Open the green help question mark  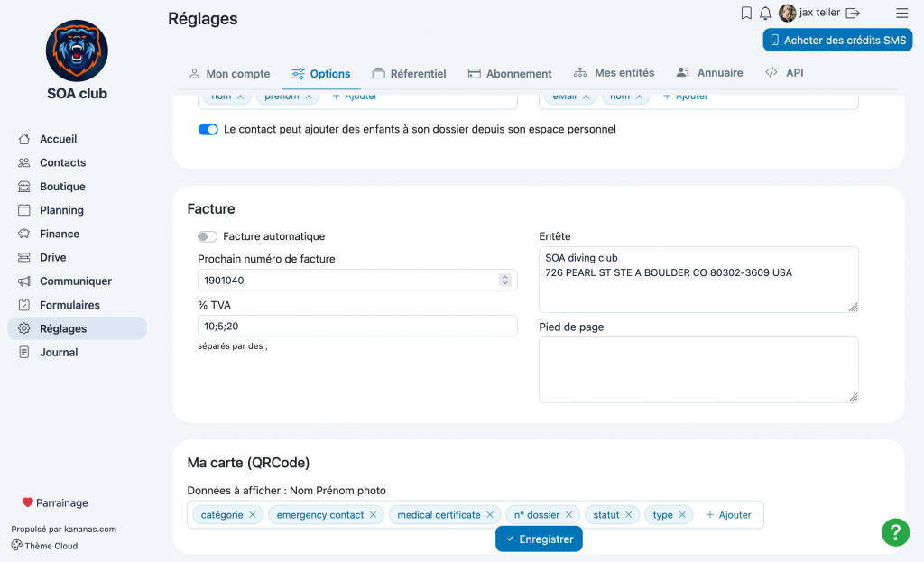[x=895, y=532]
